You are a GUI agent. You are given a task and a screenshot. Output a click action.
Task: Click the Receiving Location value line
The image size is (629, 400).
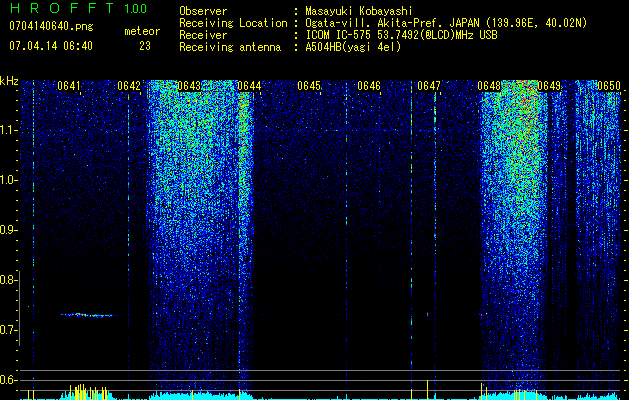[446, 23]
